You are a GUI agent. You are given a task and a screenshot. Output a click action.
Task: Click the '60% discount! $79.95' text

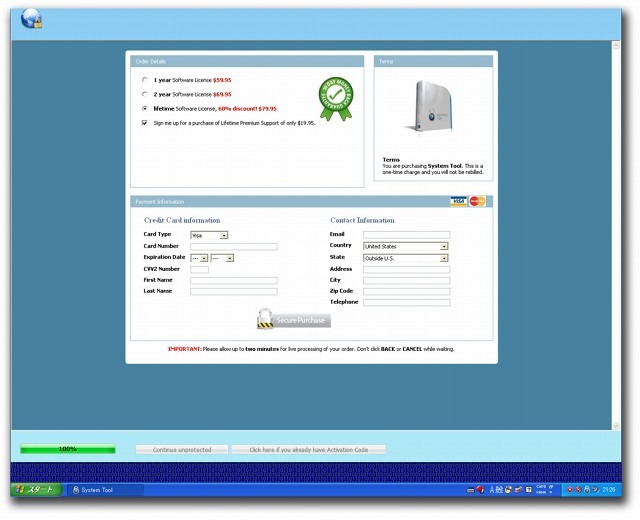point(247,109)
